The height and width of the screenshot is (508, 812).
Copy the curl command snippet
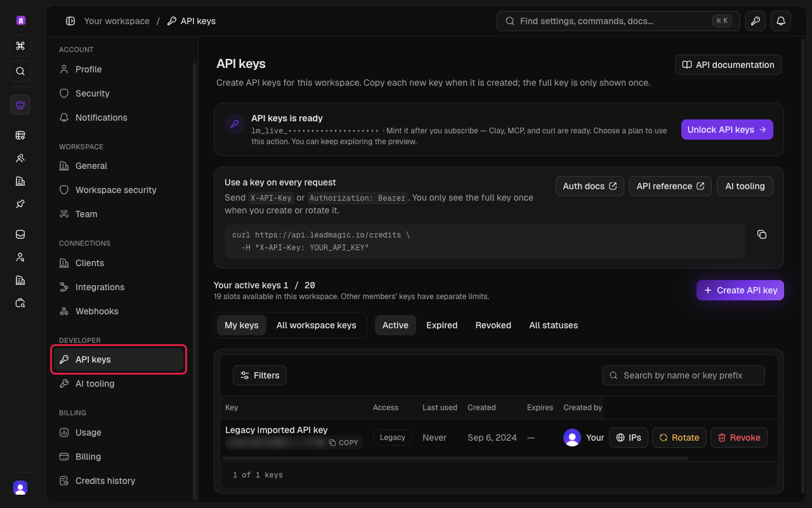(762, 234)
